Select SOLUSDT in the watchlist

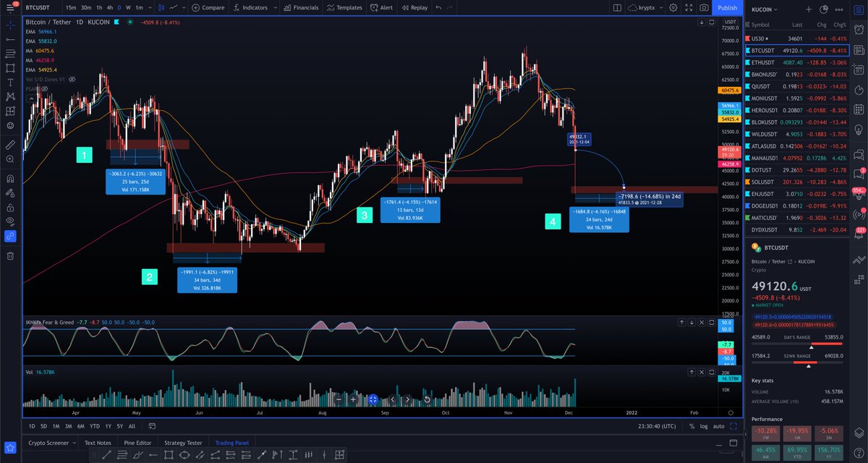point(796,182)
